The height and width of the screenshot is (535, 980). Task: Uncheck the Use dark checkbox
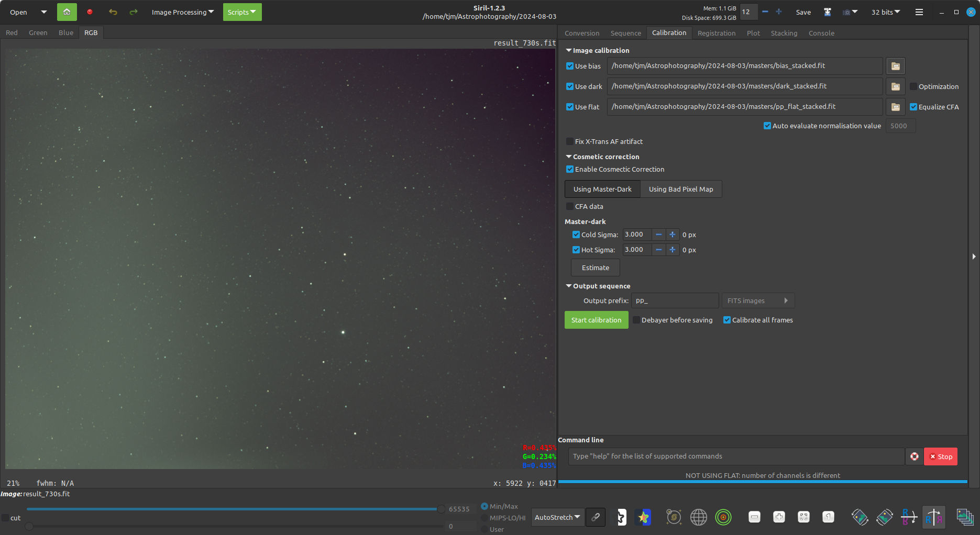pos(570,86)
